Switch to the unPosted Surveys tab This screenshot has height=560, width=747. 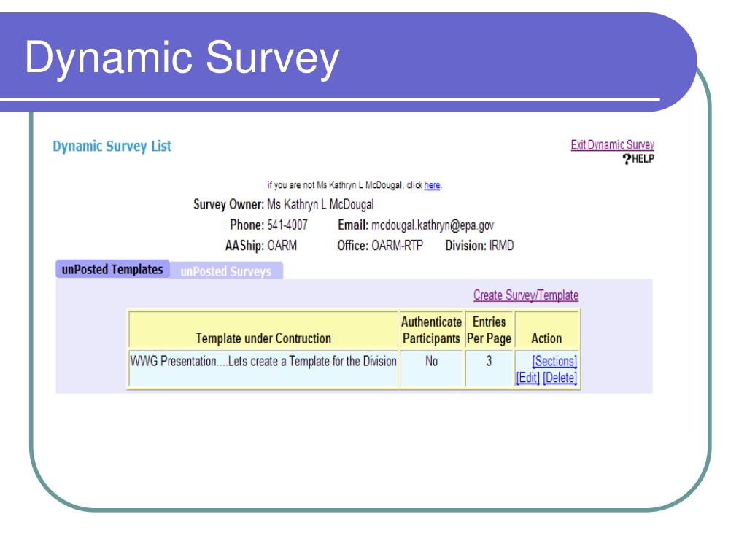[226, 271]
